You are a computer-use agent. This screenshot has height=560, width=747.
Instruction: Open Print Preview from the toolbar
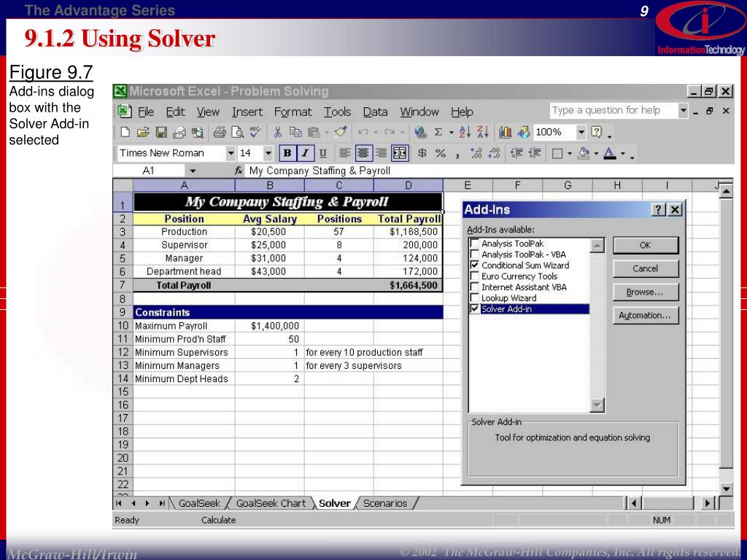237,132
